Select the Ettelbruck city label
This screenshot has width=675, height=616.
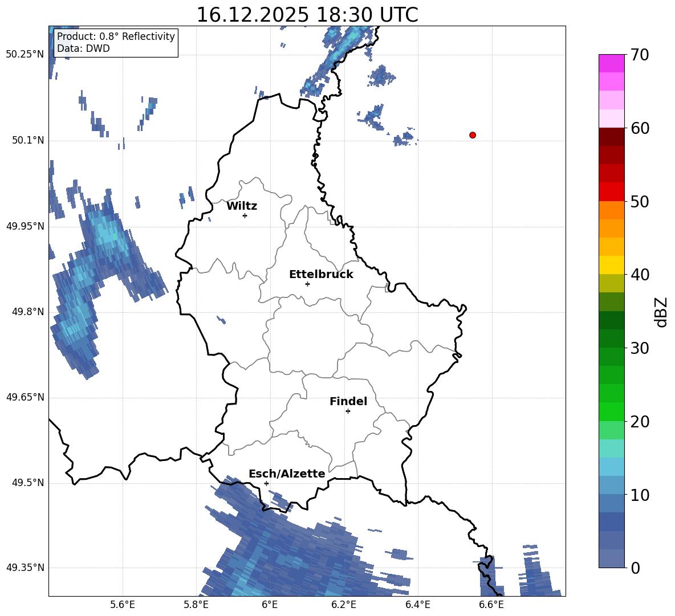click(321, 275)
